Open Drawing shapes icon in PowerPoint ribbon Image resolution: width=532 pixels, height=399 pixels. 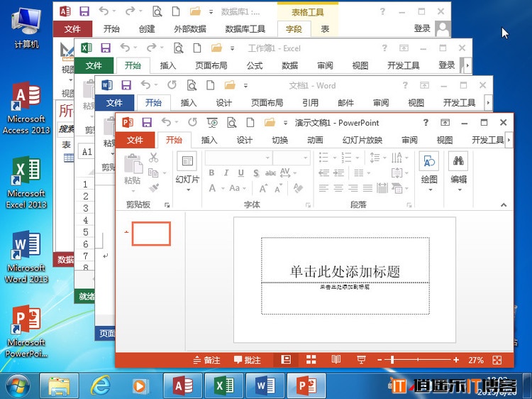[x=429, y=161]
